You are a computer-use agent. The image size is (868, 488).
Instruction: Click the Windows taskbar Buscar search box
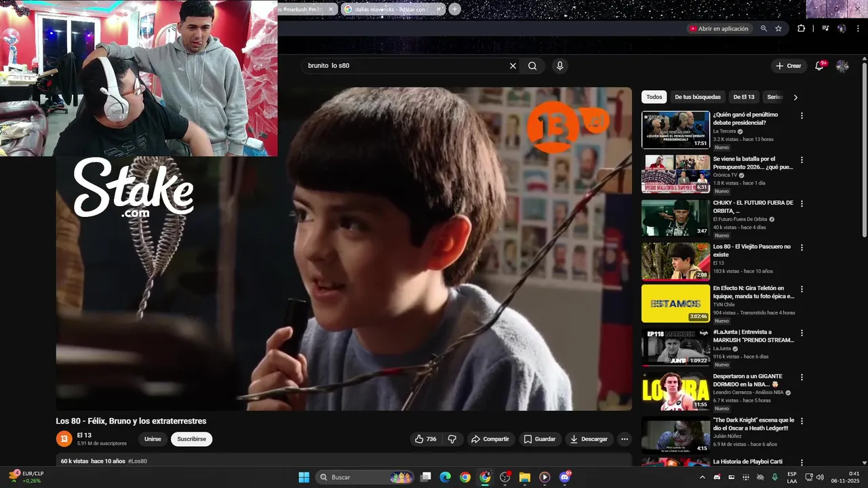365,477
